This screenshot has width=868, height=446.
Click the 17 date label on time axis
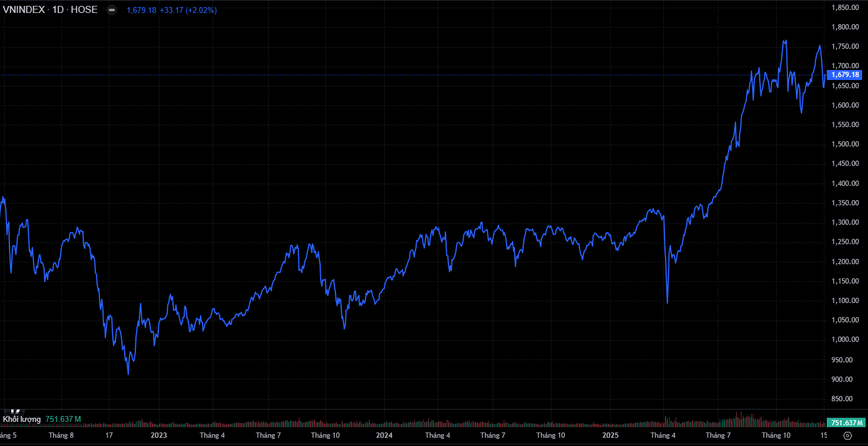click(109, 435)
